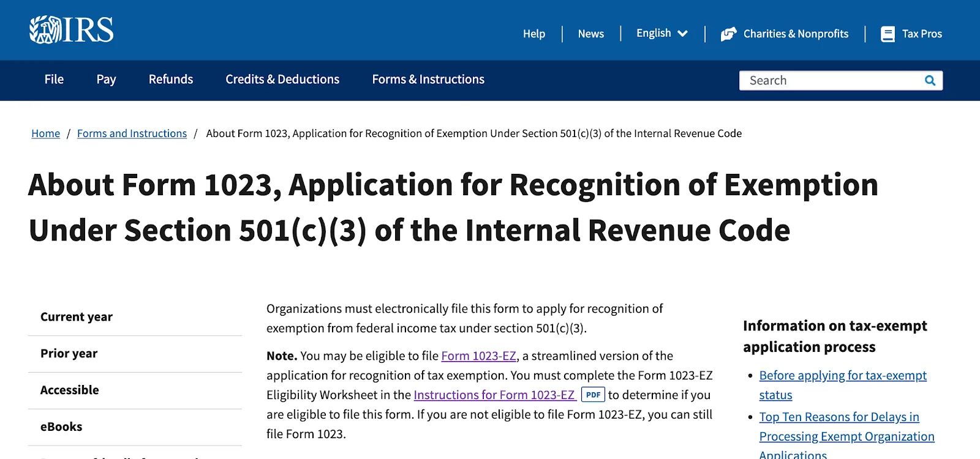Viewport: 980px width, 459px height.
Task: Open the Instructions for Form 1023-EZ link
Action: pyautogui.click(x=494, y=395)
